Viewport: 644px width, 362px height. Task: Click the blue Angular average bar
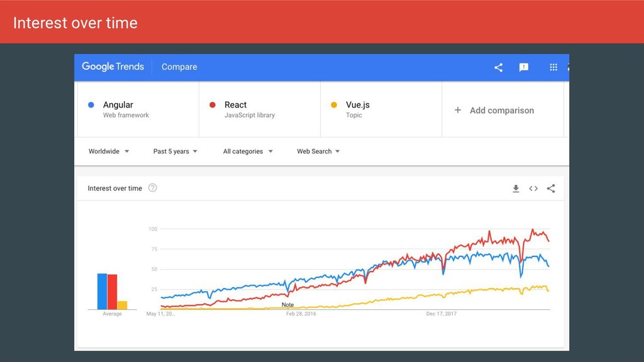click(102, 292)
